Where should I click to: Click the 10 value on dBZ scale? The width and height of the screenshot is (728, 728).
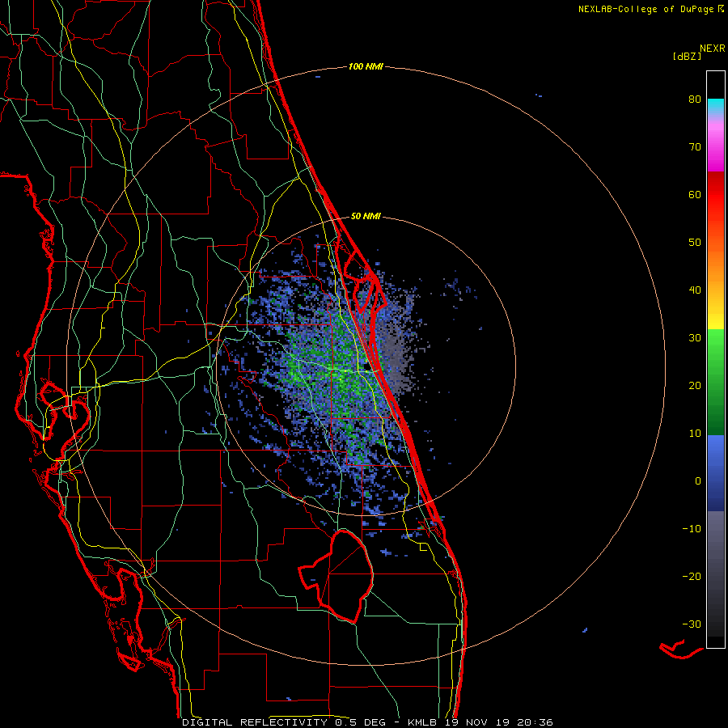(x=695, y=434)
